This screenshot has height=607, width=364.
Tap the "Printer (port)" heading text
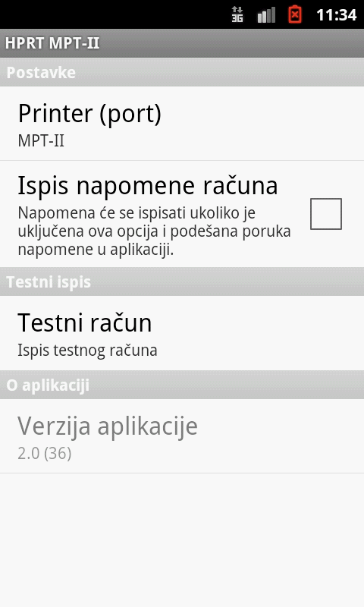click(x=89, y=114)
